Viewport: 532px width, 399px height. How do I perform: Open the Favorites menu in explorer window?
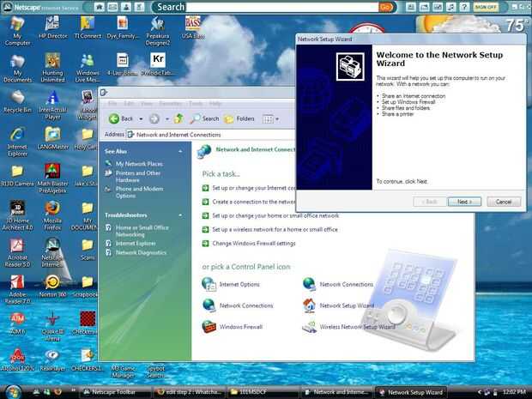click(x=170, y=103)
